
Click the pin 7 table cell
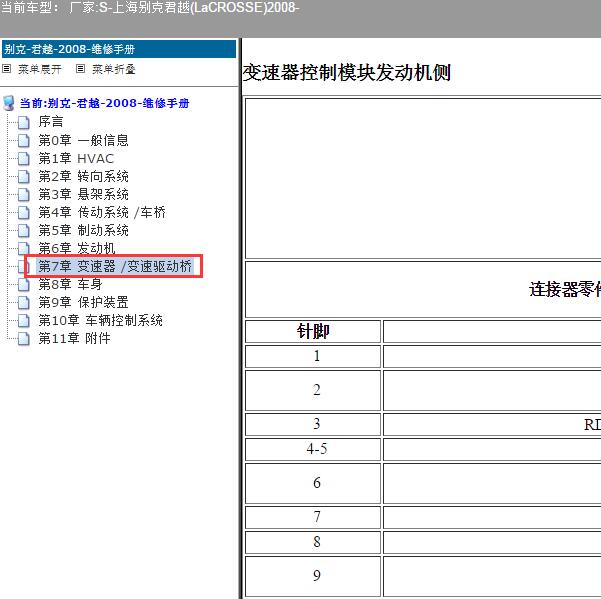coord(313,517)
